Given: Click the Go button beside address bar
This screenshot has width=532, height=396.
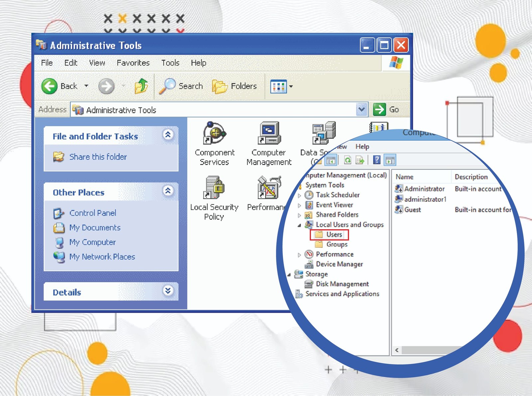Looking at the screenshot, I should 386,109.
